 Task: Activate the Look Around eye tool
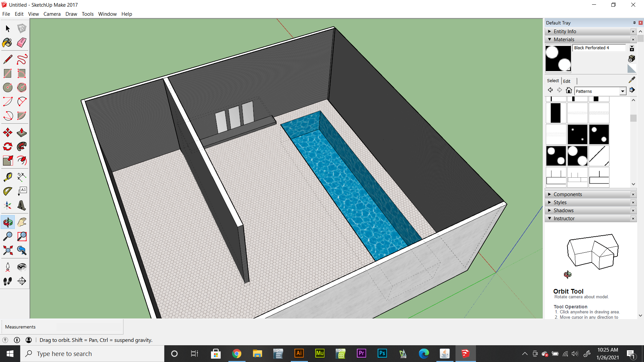pyautogui.click(x=22, y=267)
